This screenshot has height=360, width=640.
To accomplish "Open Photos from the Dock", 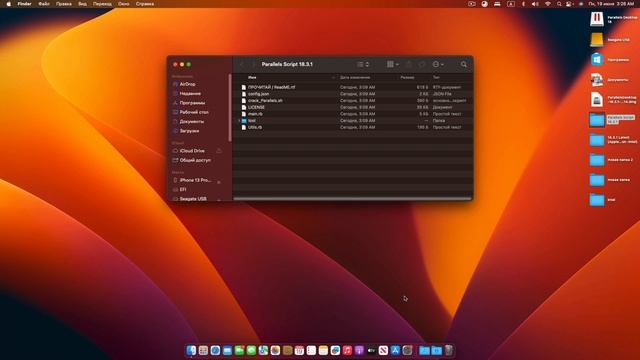I will (x=275, y=350).
